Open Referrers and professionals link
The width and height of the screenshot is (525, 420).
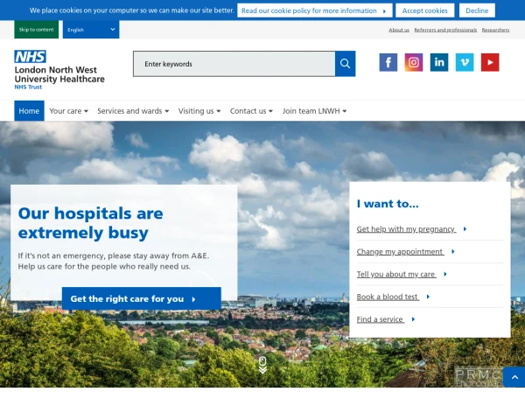point(445,30)
